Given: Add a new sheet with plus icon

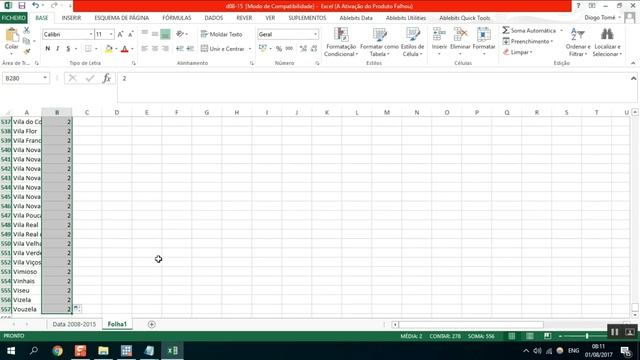Looking at the screenshot, I should [x=151, y=324].
